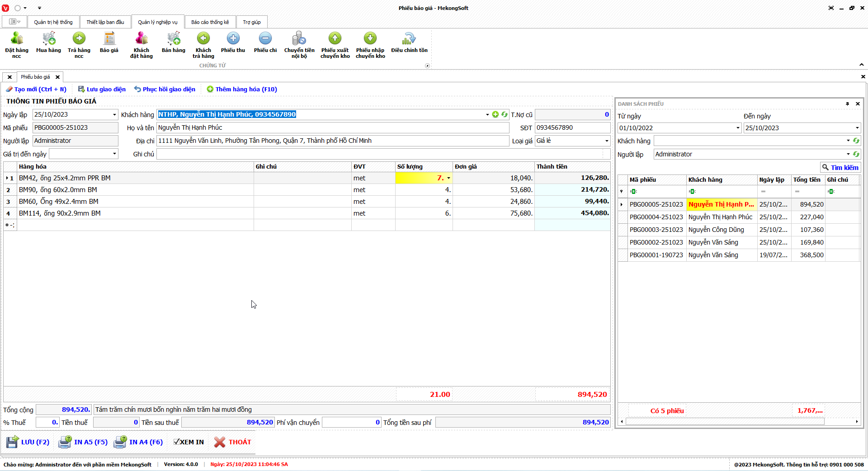Select voucher PBG00003-251023 in the list
Image resolution: width=868 pixels, height=471 pixels.
[x=656, y=230]
